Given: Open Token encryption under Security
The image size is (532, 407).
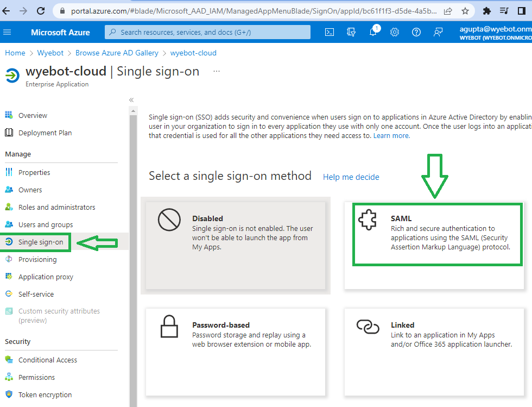Looking at the screenshot, I should (x=45, y=395).
